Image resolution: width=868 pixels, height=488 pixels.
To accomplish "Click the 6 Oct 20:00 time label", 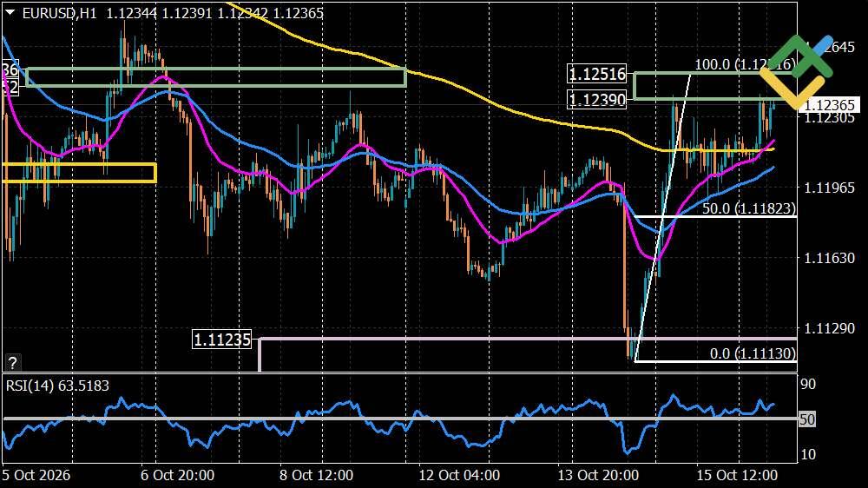I will tap(177, 475).
